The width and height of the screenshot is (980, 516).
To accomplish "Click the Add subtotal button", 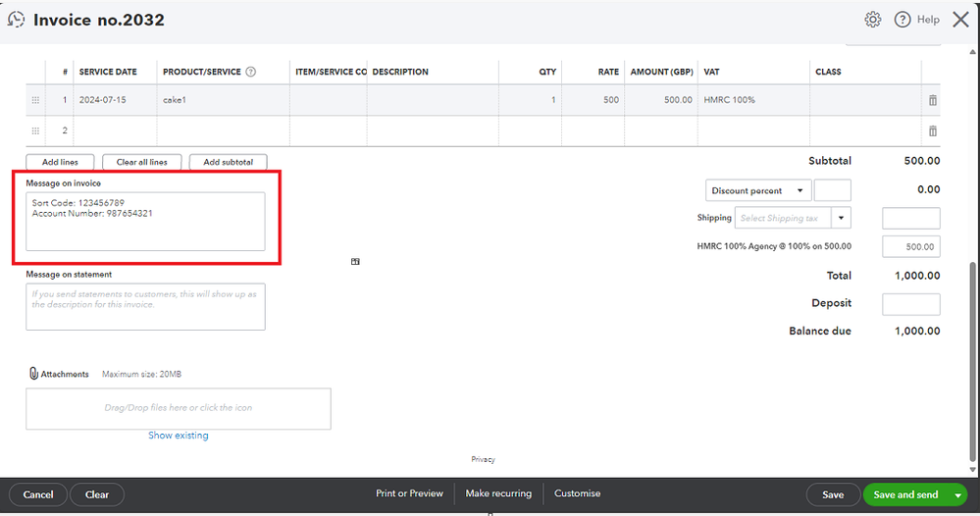I will point(229,162).
